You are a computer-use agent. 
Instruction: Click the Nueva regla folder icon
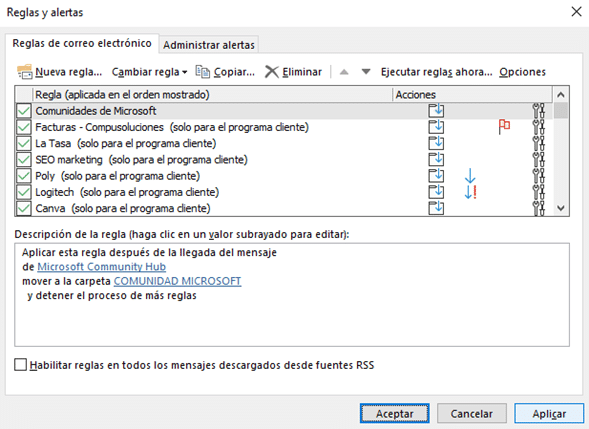25,71
